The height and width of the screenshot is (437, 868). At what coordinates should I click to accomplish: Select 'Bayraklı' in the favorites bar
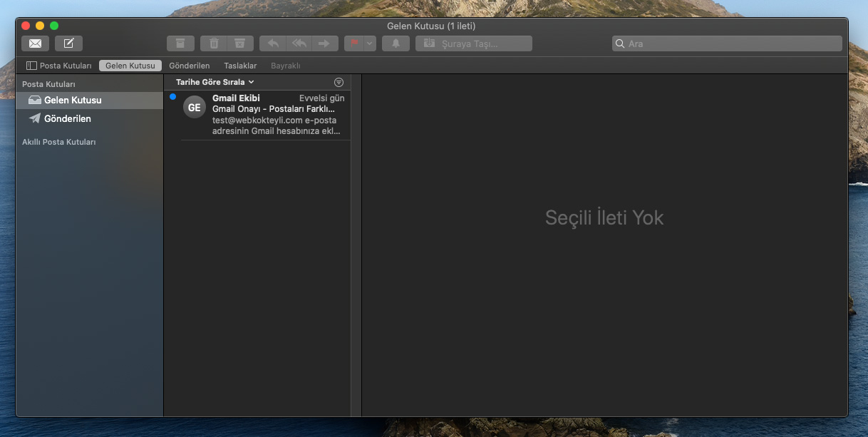286,66
